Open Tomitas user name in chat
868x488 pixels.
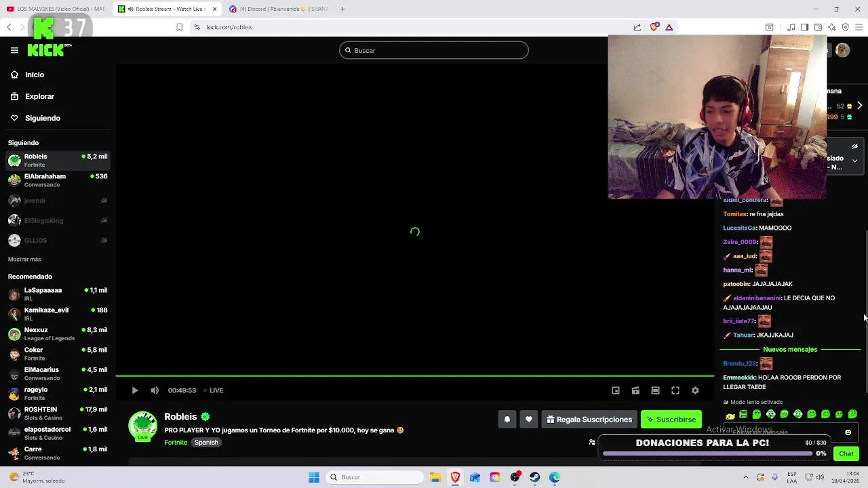pos(735,214)
